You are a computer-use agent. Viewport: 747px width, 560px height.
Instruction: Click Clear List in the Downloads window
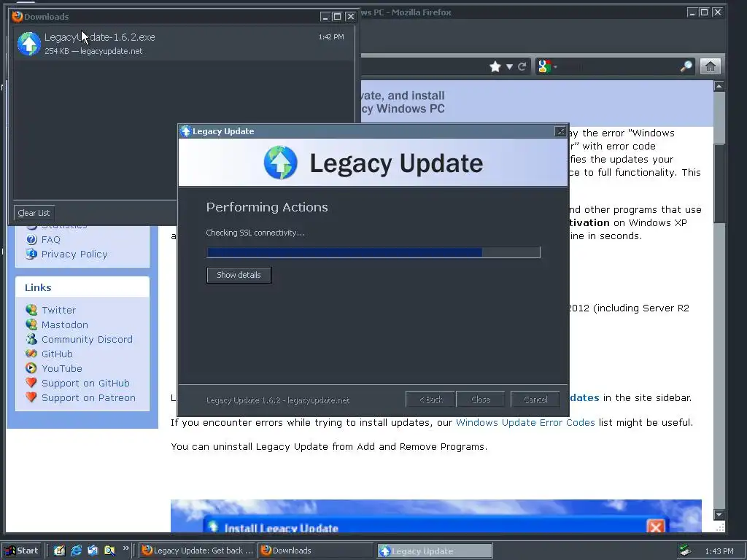(x=34, y=213)
